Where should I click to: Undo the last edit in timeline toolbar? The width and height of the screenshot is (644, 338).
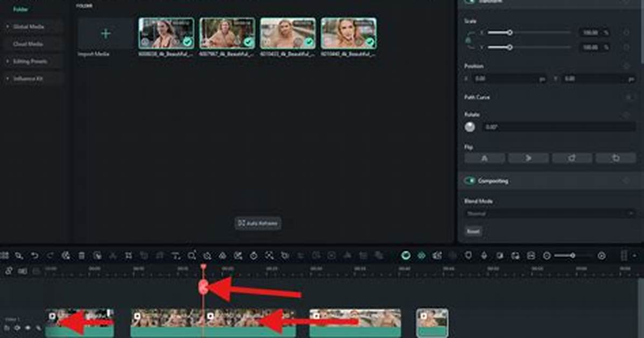34,256
